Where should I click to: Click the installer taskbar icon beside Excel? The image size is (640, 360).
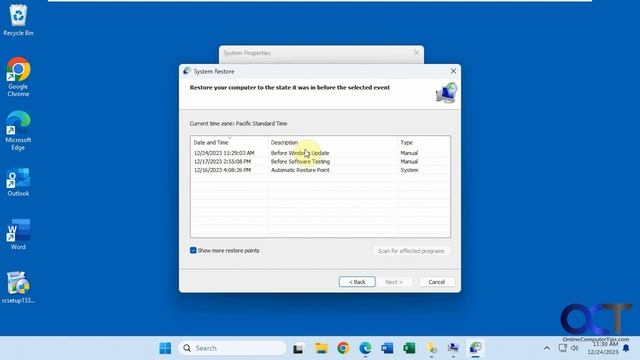pos(431,348)
